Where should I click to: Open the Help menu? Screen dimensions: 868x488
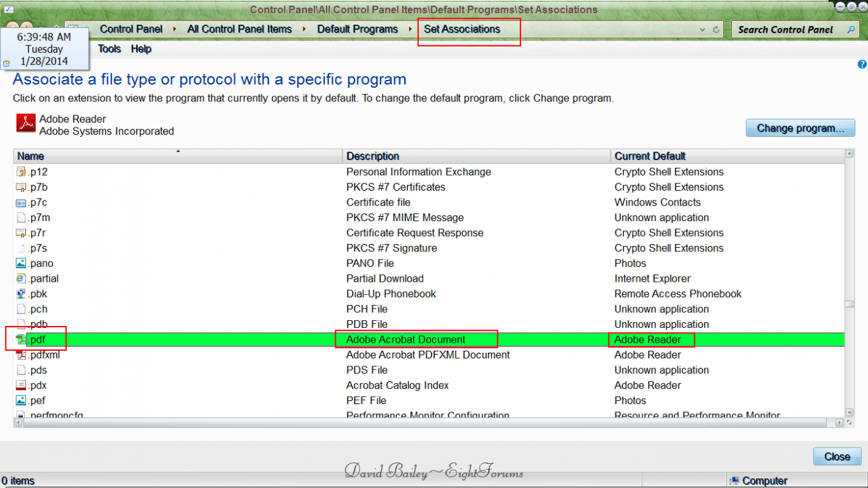[141, 49]
